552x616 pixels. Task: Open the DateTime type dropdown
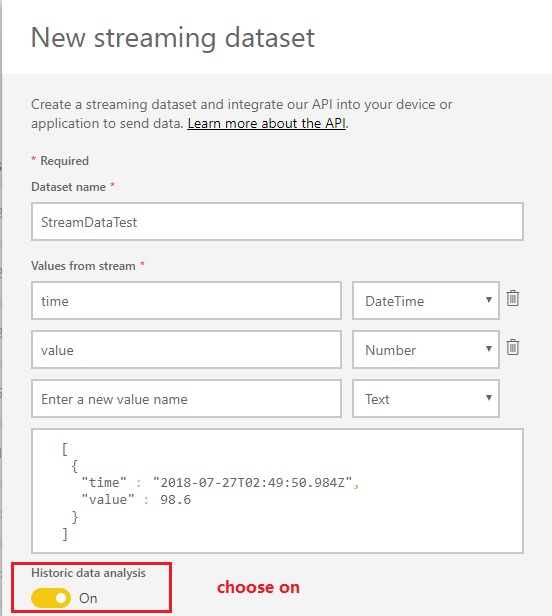(x=426, y=301)
